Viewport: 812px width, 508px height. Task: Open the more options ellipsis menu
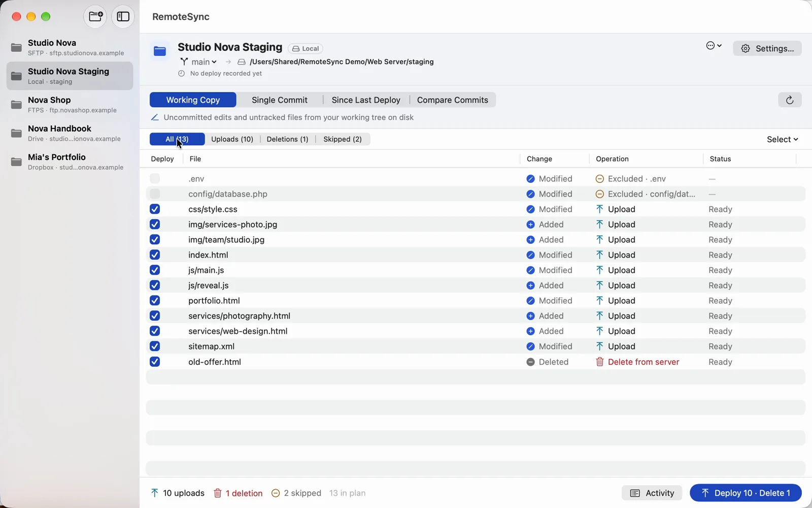(x=714, y=46)
